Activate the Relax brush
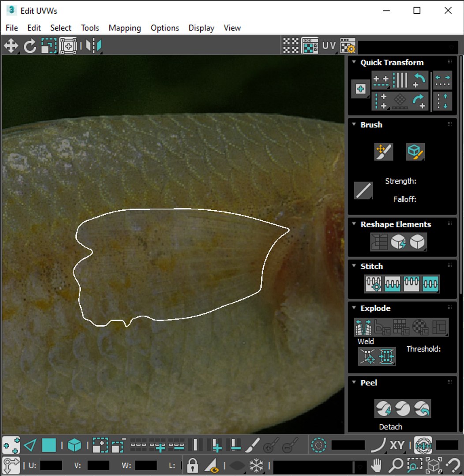 tap(415, 152)
